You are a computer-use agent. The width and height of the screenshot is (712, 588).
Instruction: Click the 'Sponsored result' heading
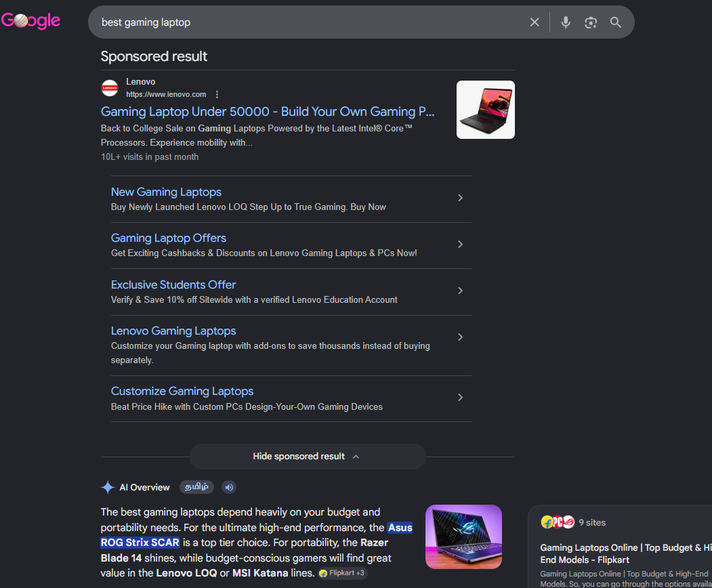(x=154, y=56)
